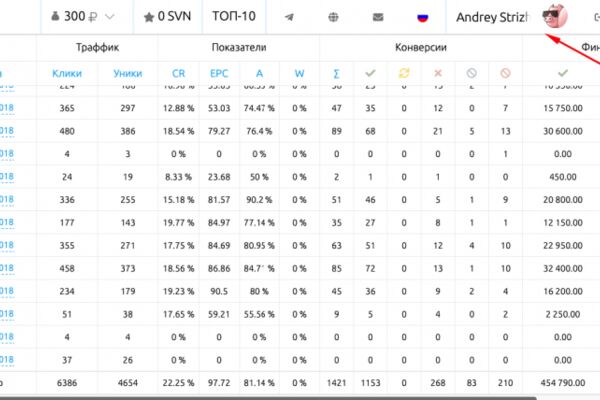Screen dimensions: 600x400
Task: Sort table by Уники column
Action: tap(128, 73)
